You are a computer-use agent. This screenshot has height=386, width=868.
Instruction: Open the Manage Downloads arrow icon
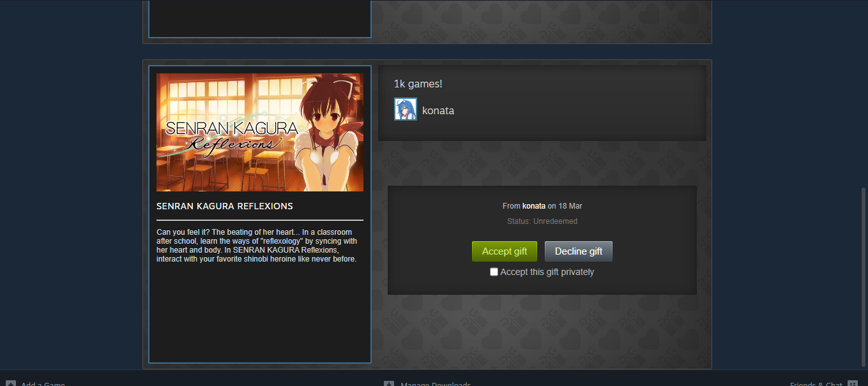coord(389,383)
